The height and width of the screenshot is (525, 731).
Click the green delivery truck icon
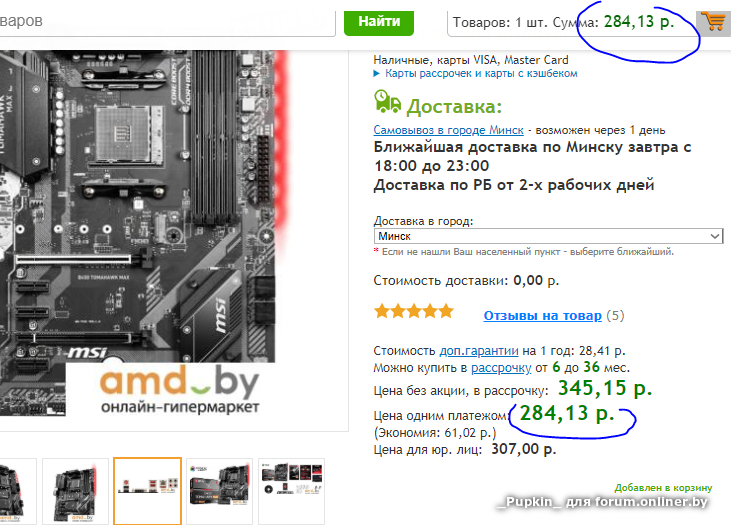coord(387,102)
